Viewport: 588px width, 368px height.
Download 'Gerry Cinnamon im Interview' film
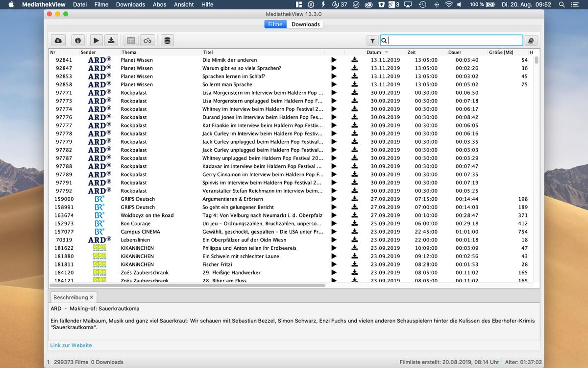point(355,174)
